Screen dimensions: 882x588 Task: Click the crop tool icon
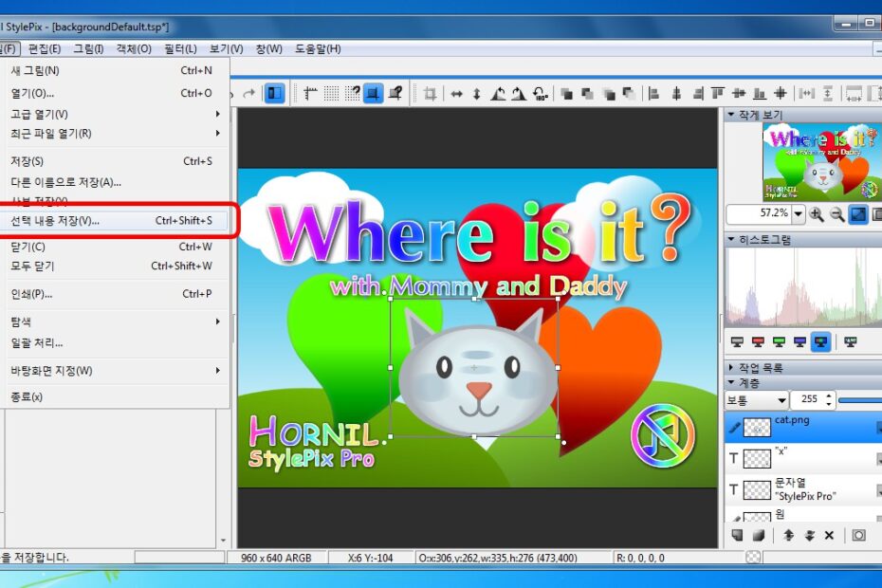pyautogui.click(x=431, y=93)
